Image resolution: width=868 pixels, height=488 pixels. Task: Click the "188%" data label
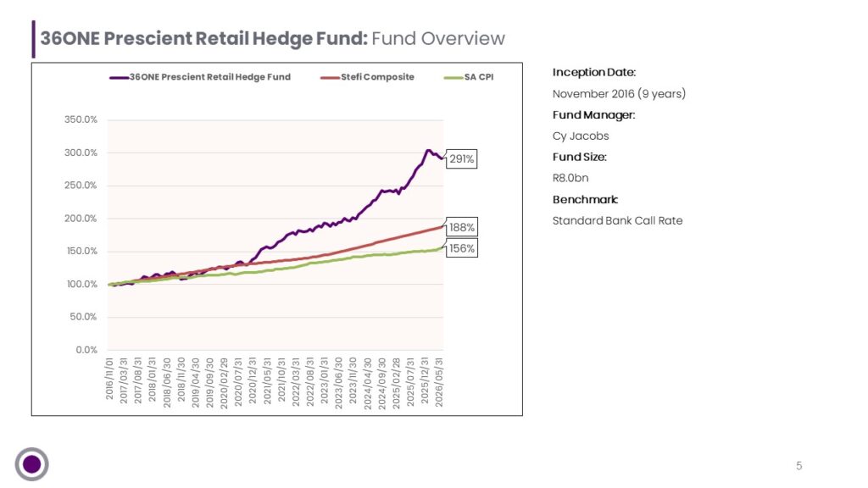[461, 227]
